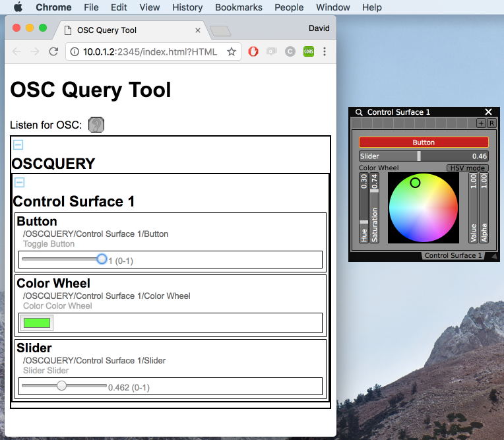504x440 pixels.
Task: Toggle HSV mode on the Color Wheel
Action: pos(468,168)
